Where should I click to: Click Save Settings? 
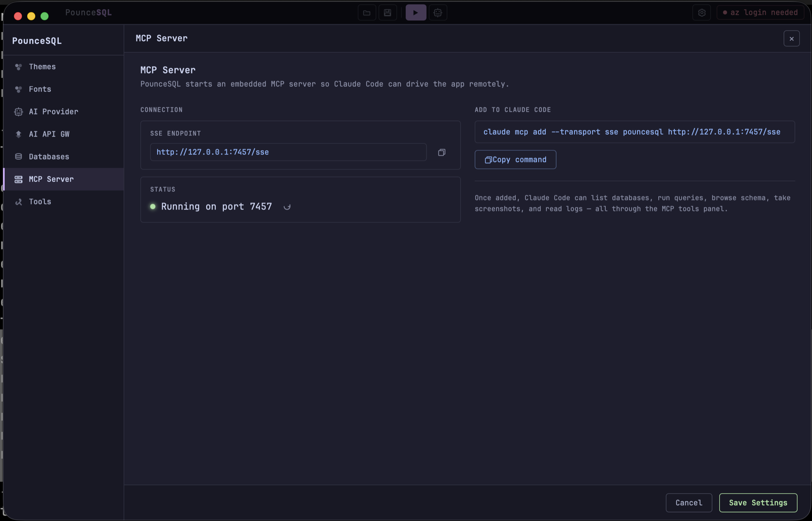point(758,503)
